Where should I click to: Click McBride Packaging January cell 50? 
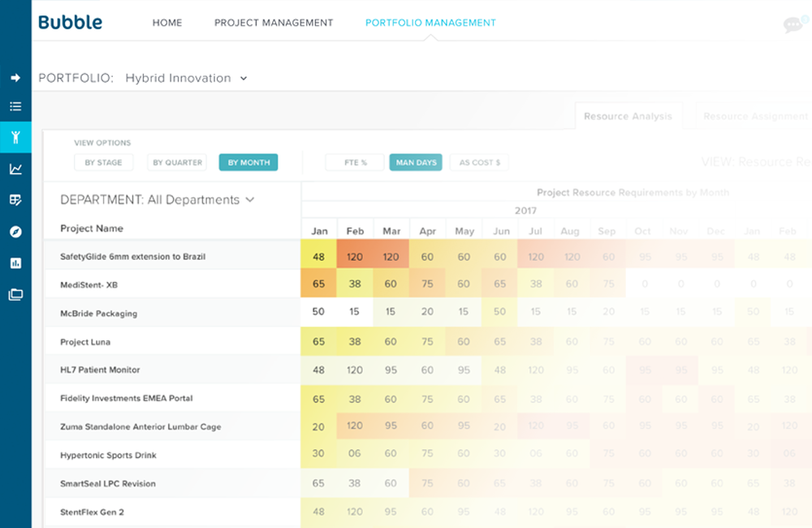tap(318, 312)
